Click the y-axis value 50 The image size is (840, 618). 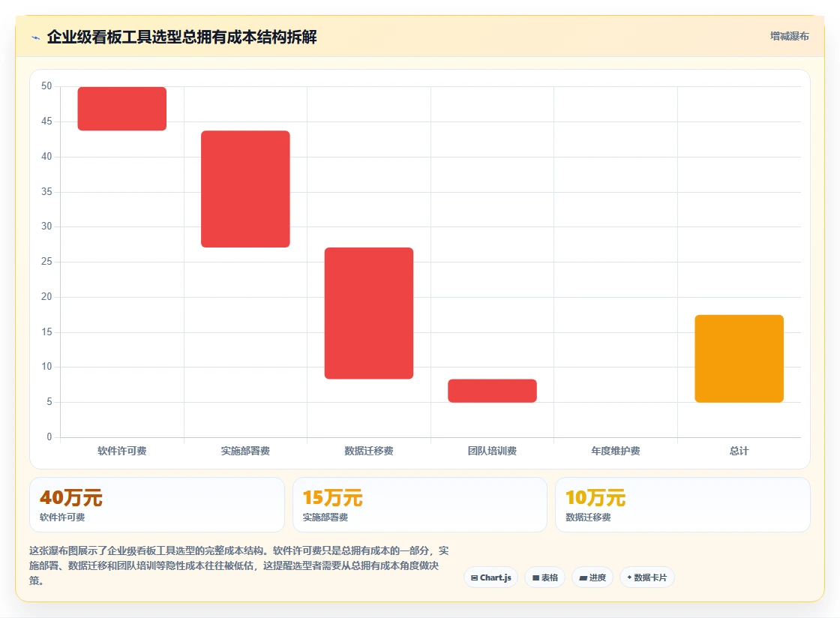46,86
